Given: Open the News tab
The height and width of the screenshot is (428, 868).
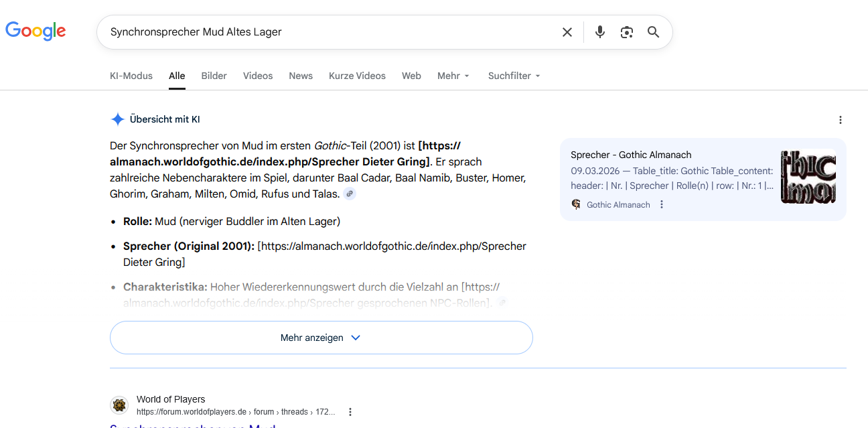Looking at the screenshot, I should pyautogui.click(x=301, y=76).
